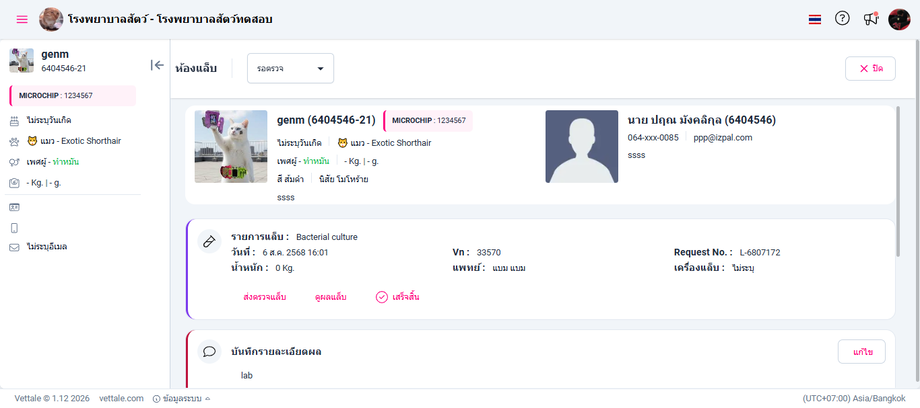Click owner name นาย ปถุณ มังคลิกุล
This screenshot has height=408, width=920.
pyautogui.click(x=702, y=120)
